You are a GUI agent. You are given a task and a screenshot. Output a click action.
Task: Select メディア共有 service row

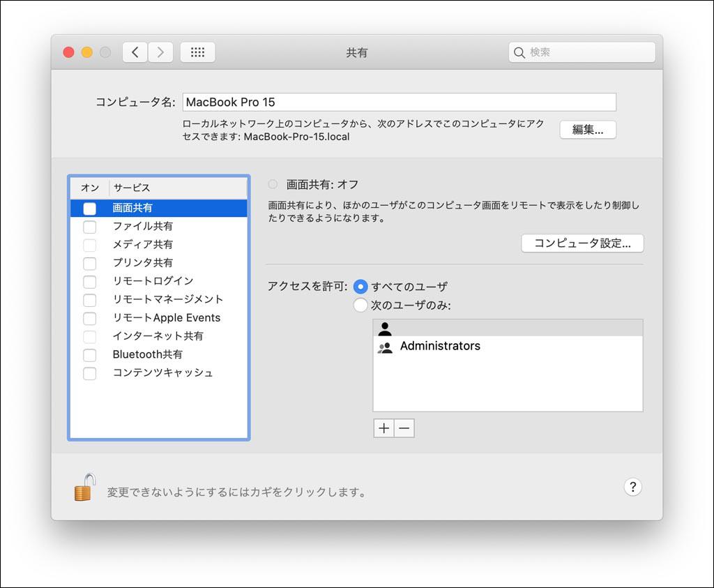[x=158, y=245]
